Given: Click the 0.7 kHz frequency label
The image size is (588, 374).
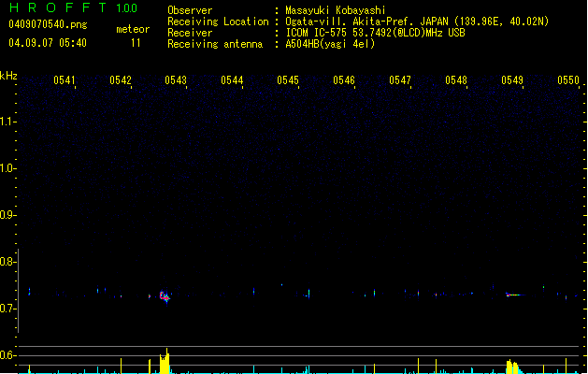Looking at the screenshot, I should click(7, 309).
